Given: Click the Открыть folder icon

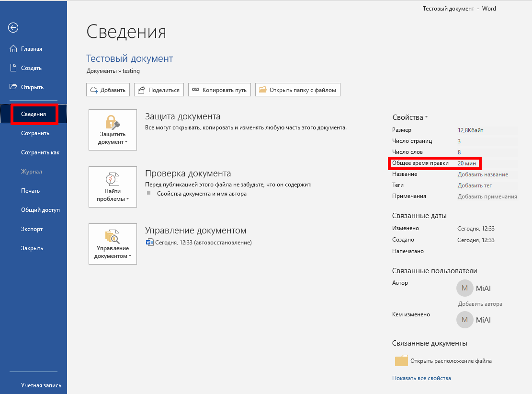Looking at the screenshot, I should tap(13, 87).
